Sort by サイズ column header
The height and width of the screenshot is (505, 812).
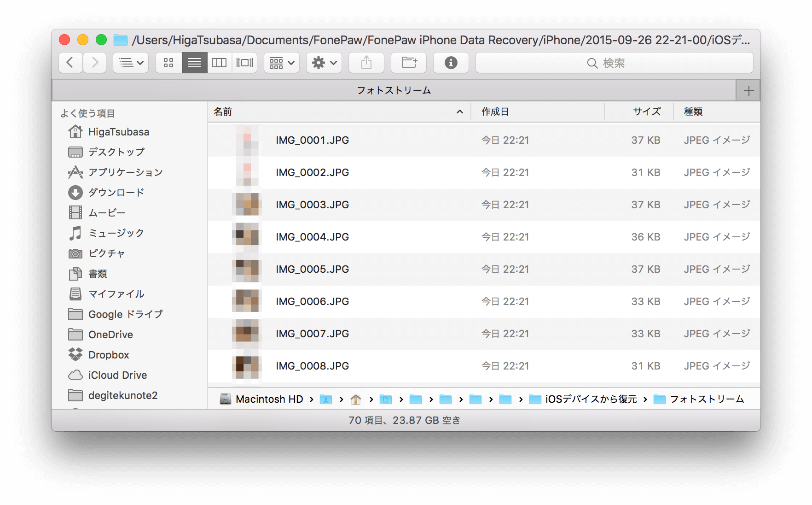(639, 112)
